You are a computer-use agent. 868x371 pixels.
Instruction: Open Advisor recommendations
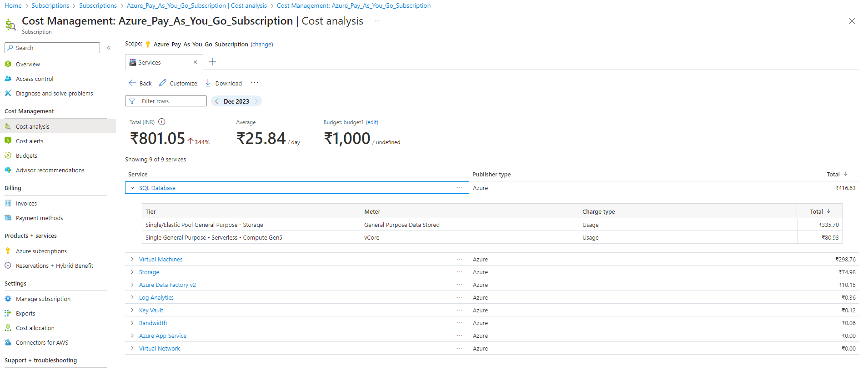pyautogui.click(x=50, y=170)
